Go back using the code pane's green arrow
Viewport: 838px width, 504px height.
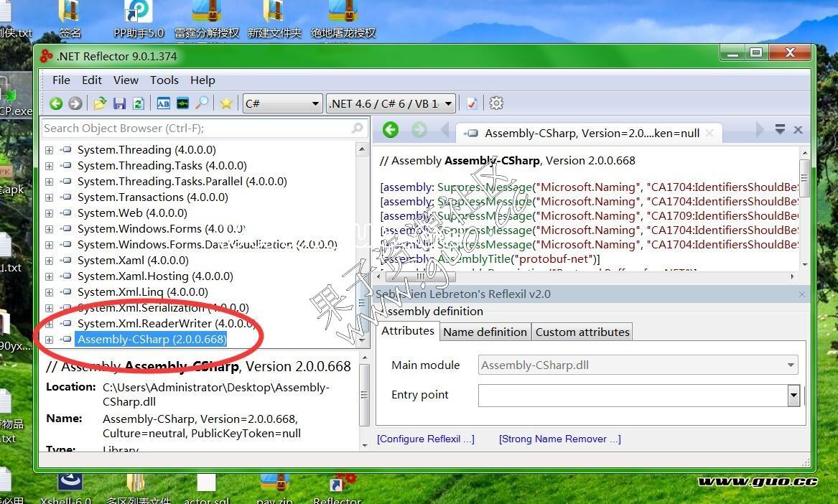[391, 130]
